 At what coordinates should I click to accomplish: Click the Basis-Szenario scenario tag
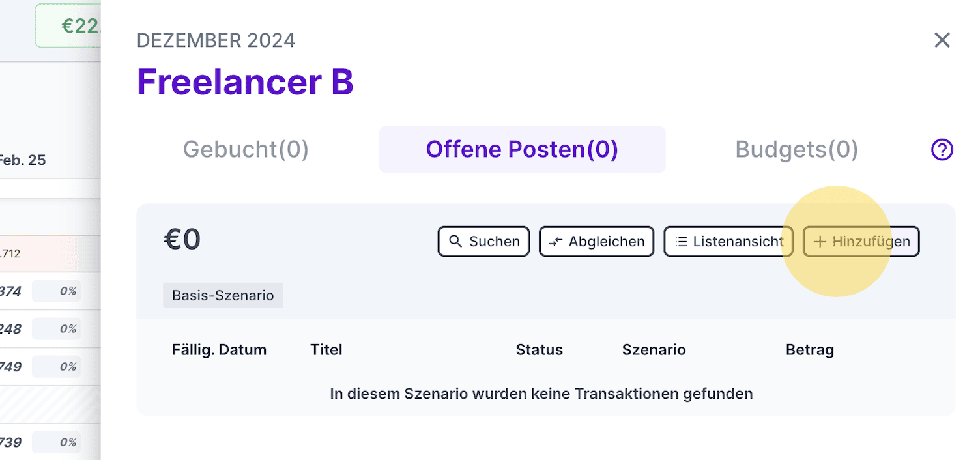223,295
